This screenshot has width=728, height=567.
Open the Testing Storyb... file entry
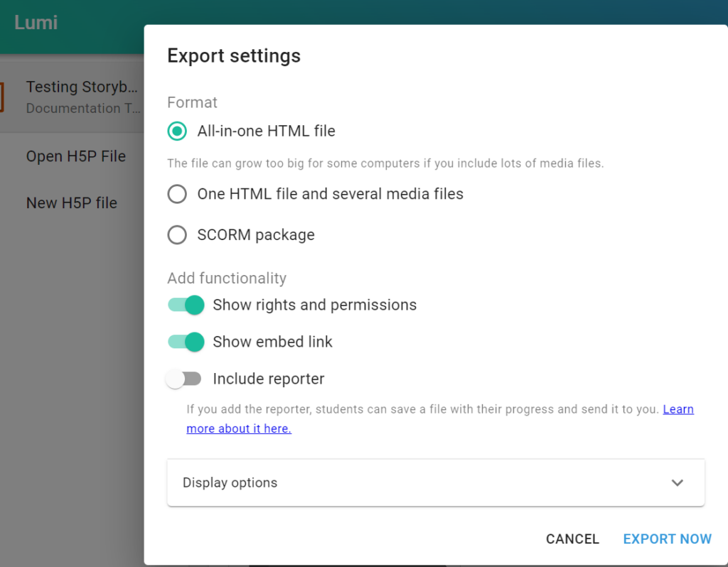pos(81,87)
